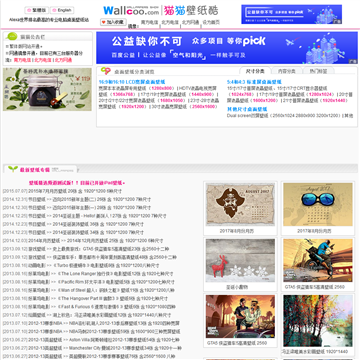Select the 2560x1600 widescreen wallpaper link
Viewport: 360px width, 360px height.
pos(203,107)
